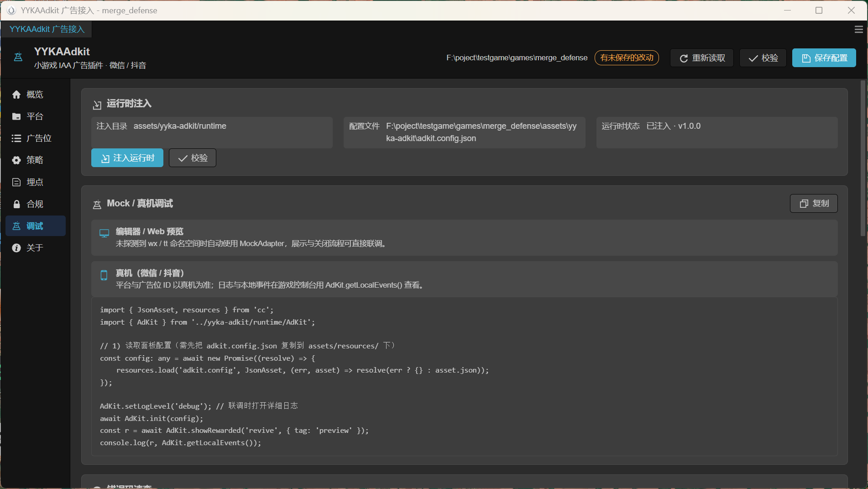
Task: Save configuration with 保存配置
Action: coord(824,58)
